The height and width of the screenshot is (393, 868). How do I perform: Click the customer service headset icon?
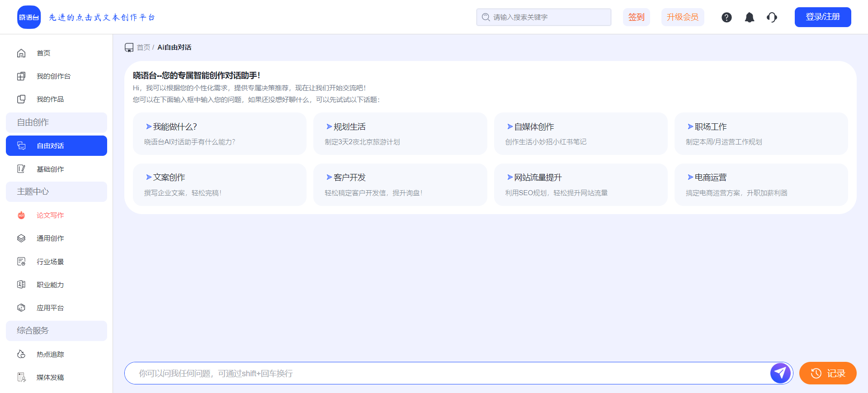(772, 17)
